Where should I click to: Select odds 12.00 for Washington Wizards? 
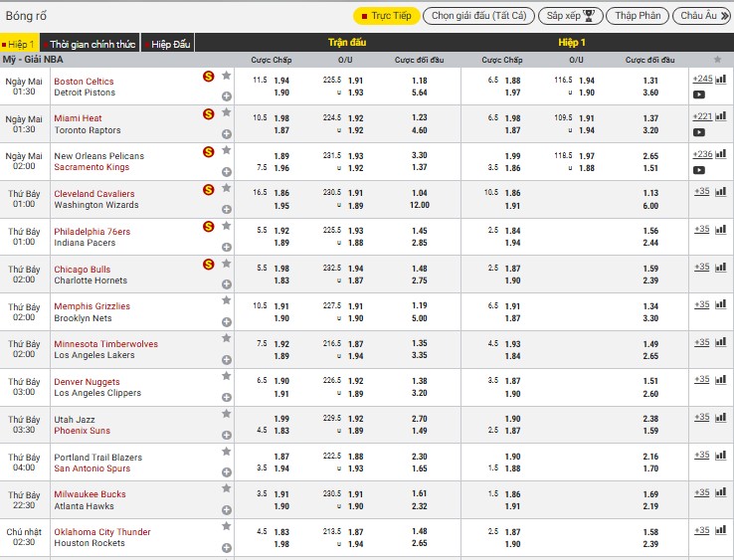click(420, 205)
